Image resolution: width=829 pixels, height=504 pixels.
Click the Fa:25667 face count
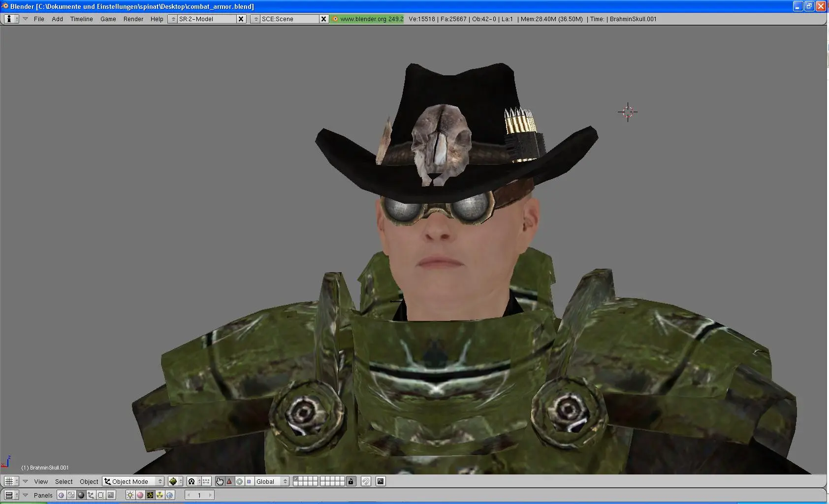[x=453, y=19]
